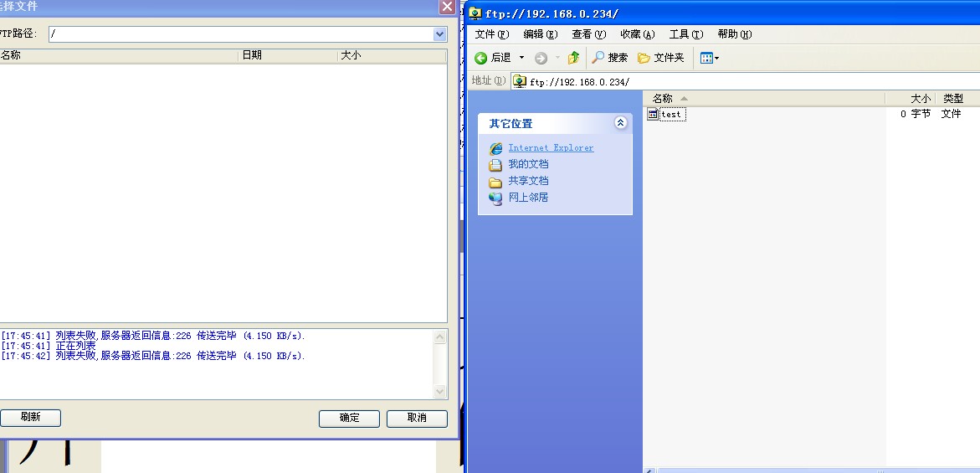Screen dimensions: 980x473
Task: Sort by 大小 column in Explorer window
Action: click(911, 98)
